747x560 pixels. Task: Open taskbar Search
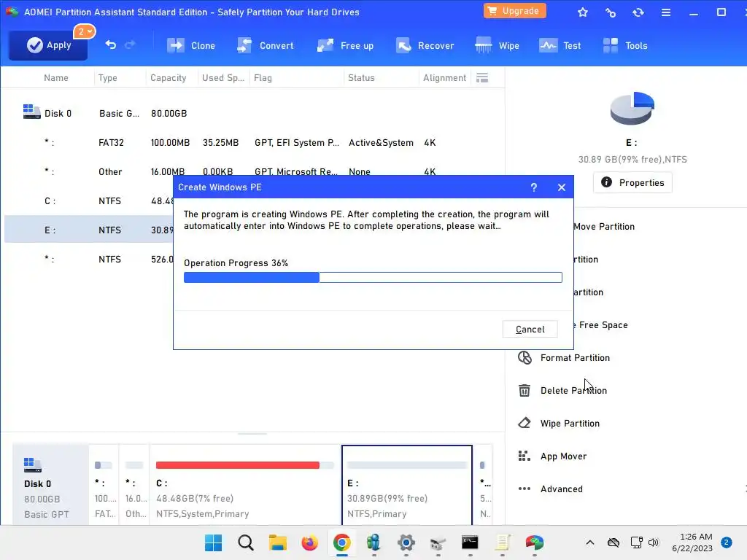pos(246,542)
